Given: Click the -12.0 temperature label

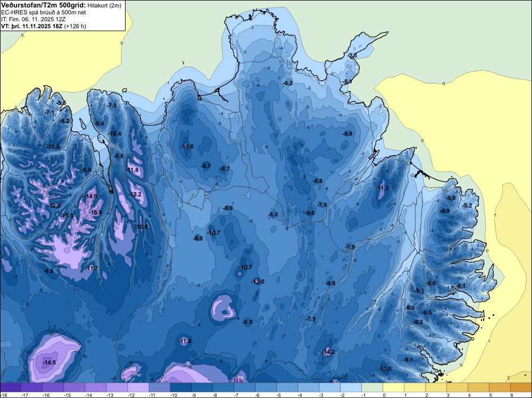Looking at the screenshot, I should click(x=54, y=205).
